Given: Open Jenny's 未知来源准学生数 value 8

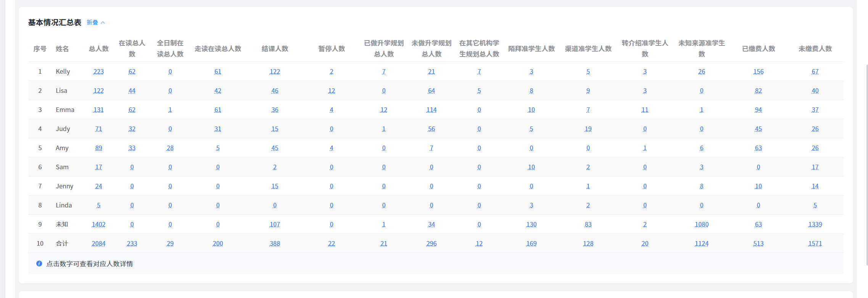Looking at the screenshot, I should tap(702, 186).
